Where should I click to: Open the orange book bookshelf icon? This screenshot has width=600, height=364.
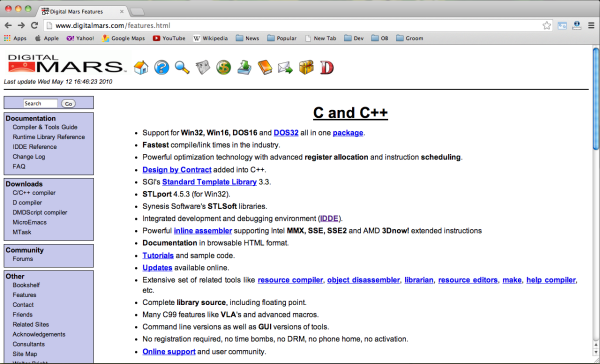coord(265,68)
